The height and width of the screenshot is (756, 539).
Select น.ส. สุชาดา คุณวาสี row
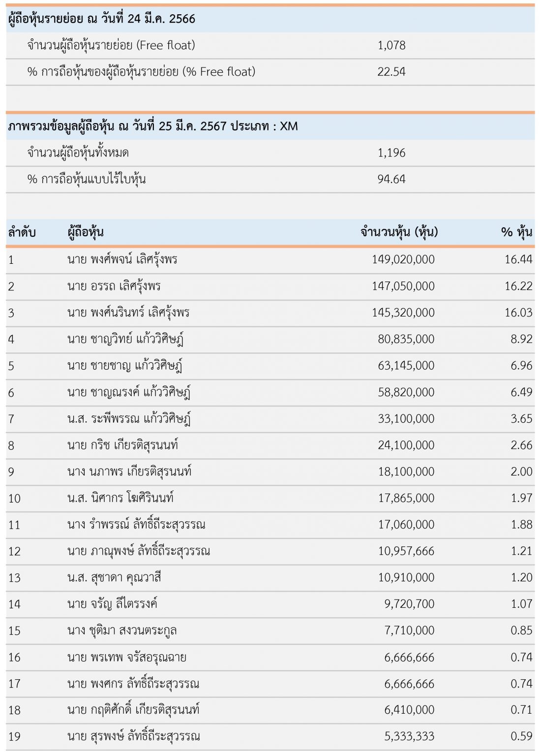pyautogui.click(x=270, y=578)
